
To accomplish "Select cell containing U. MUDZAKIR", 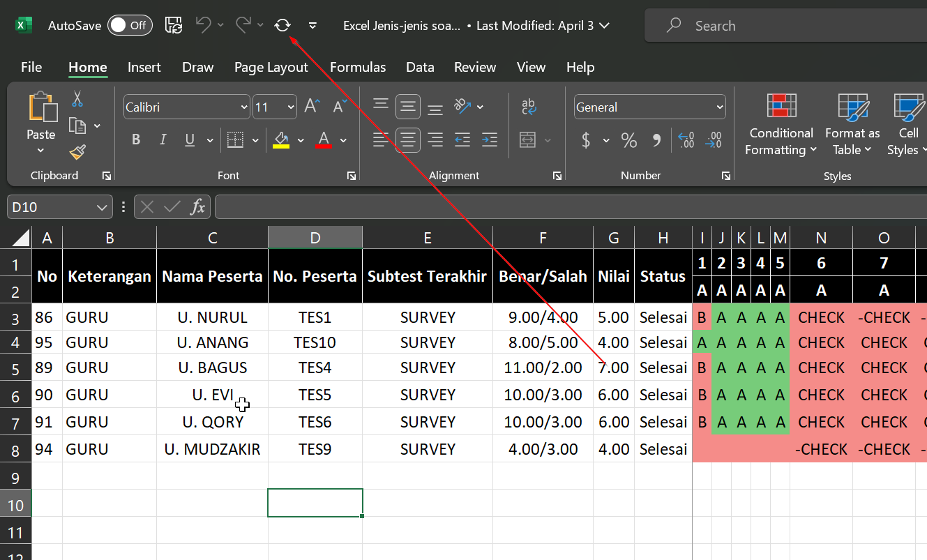I will (x=212, y=449).
